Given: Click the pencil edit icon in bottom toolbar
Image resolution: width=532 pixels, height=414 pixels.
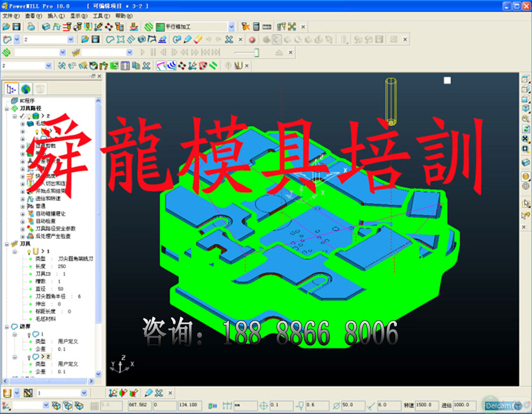Looking at the screenshot, I should point(148,393).
